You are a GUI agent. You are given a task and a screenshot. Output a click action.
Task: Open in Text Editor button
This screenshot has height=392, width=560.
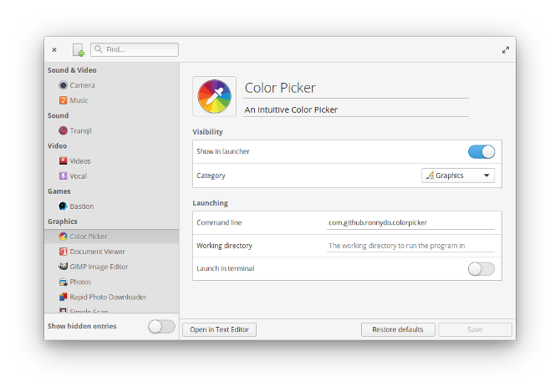[219, 329]
